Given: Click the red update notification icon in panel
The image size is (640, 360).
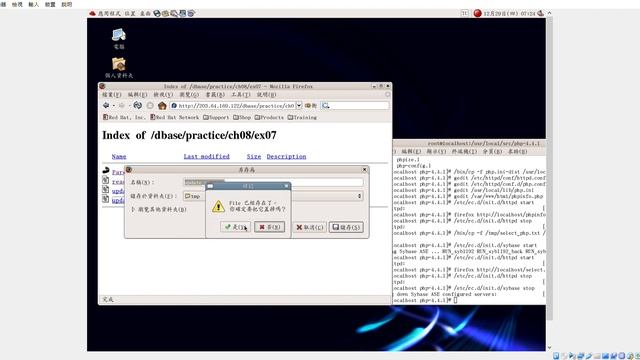Looking at the screenshot, I should [x=478, y=13].
